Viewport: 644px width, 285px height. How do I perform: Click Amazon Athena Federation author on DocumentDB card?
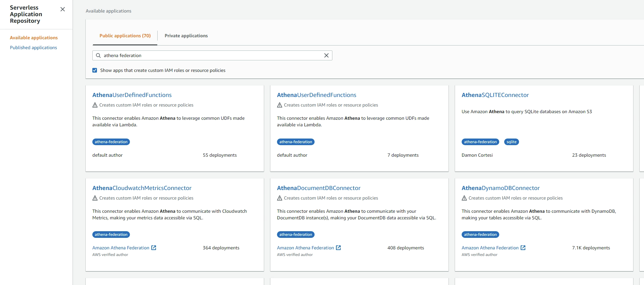[x=305, y=248]
